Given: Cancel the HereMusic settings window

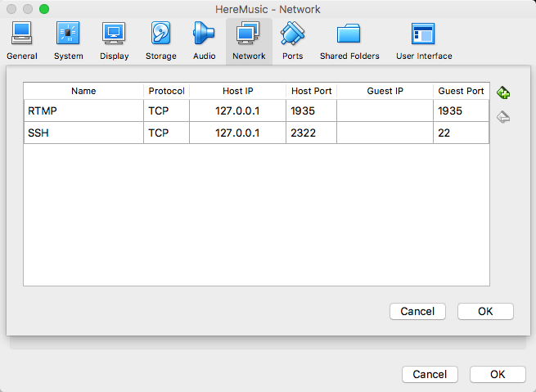Looking at the screenshot, I should click(x=430, y=374).
